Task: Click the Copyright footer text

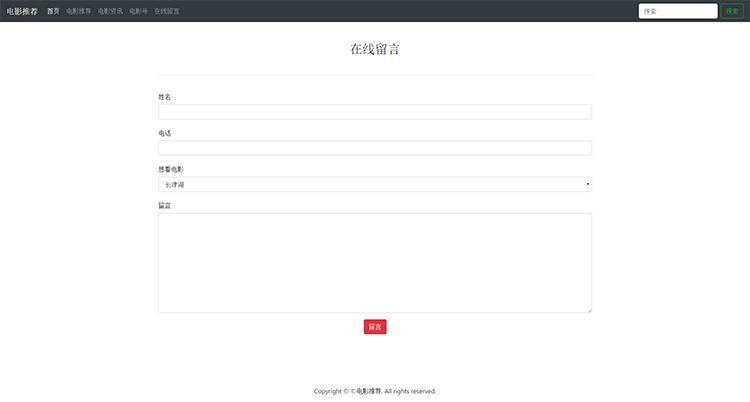Action: coord(375,391)
